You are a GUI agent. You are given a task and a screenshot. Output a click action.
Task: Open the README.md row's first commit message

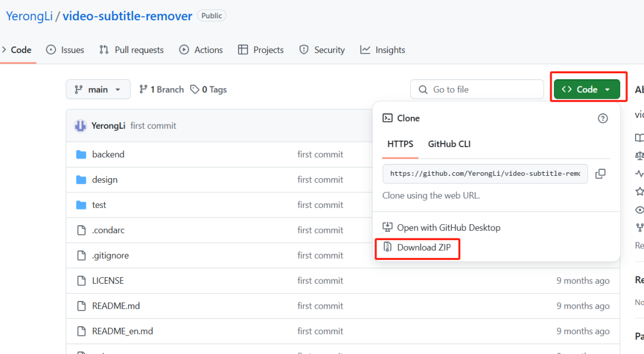(x=320, y=306)
